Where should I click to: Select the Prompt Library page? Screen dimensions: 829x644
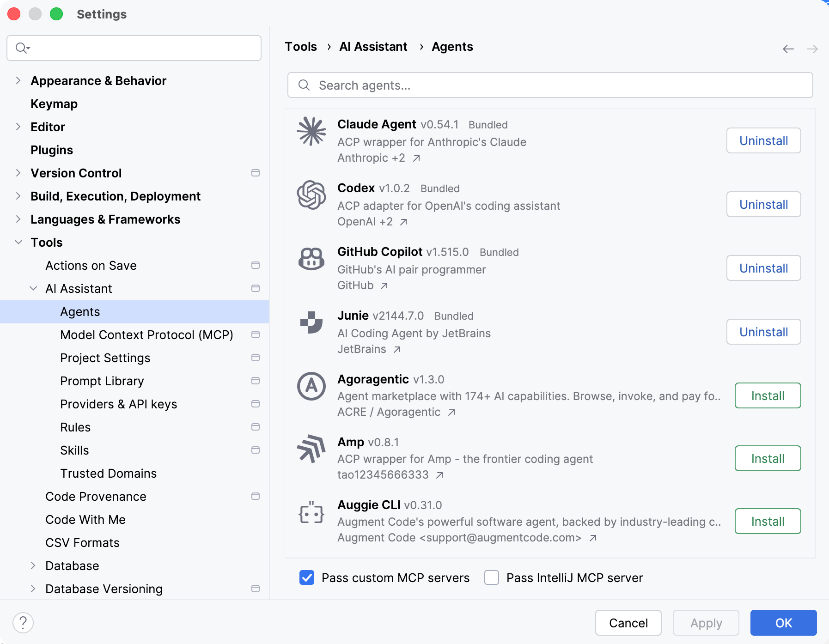(x=102, y=381)
